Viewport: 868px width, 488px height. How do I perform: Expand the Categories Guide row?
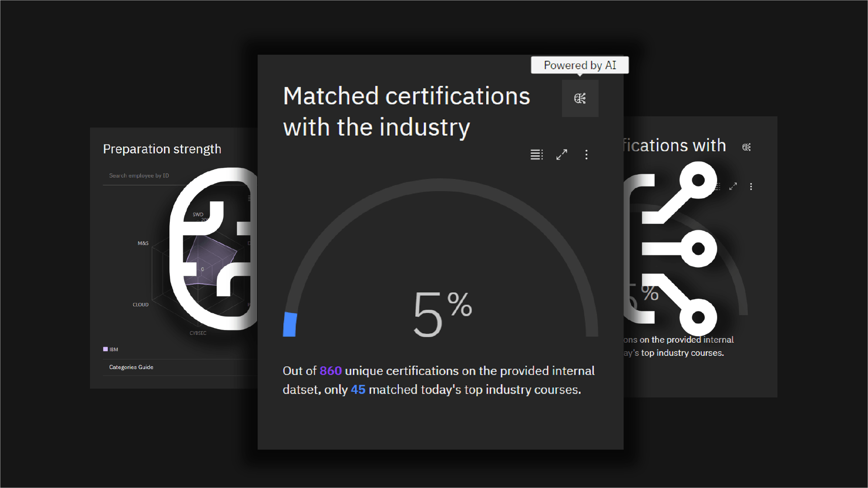pos(131,367)
